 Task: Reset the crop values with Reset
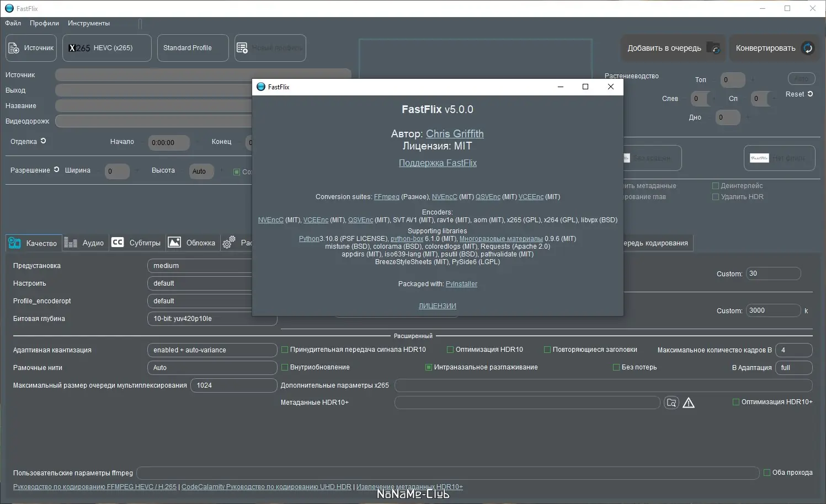click(x=799, y=94)
